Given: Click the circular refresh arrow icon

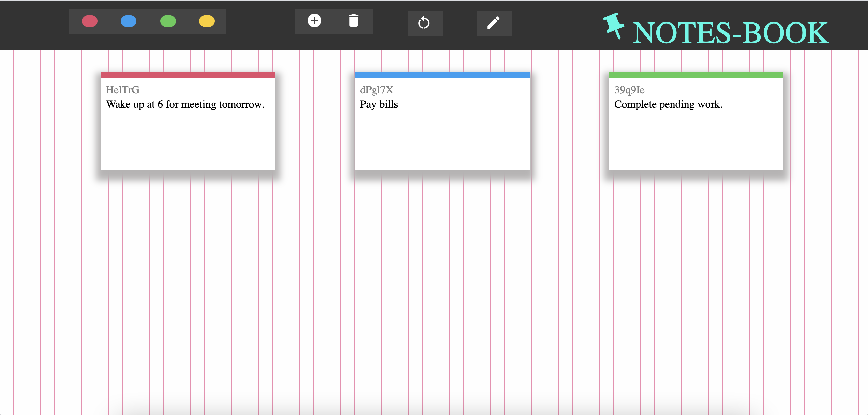Looking at the screenshot, I should pos(424,23).
